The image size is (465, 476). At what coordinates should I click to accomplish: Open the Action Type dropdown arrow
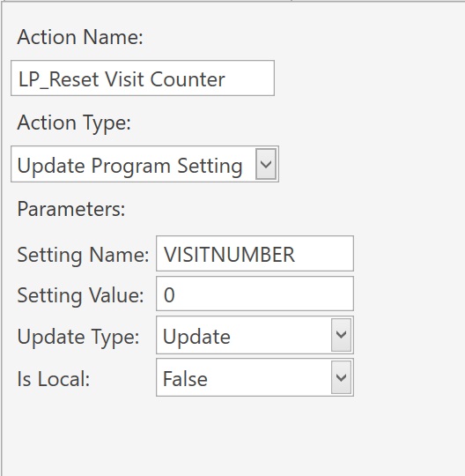pos(266,164)
